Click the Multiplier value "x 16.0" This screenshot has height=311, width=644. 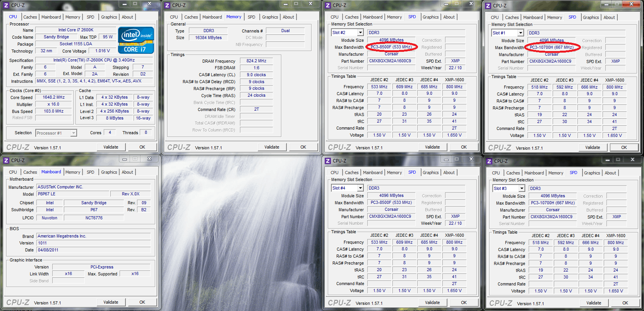[x=53, y=104]
